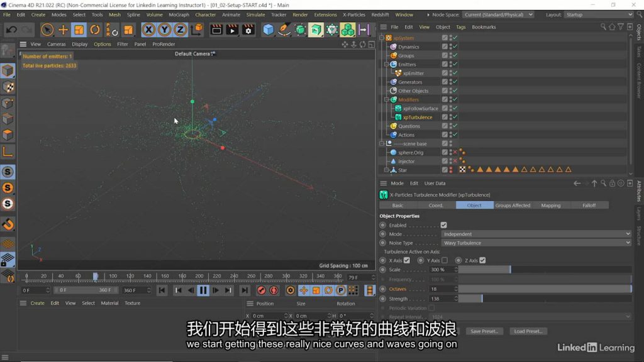
Task: Step to the next frame
Action: click(x=216, y=290)
